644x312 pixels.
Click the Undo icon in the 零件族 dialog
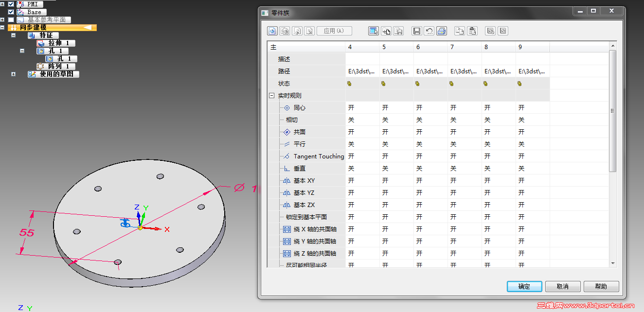pos(429,31)
